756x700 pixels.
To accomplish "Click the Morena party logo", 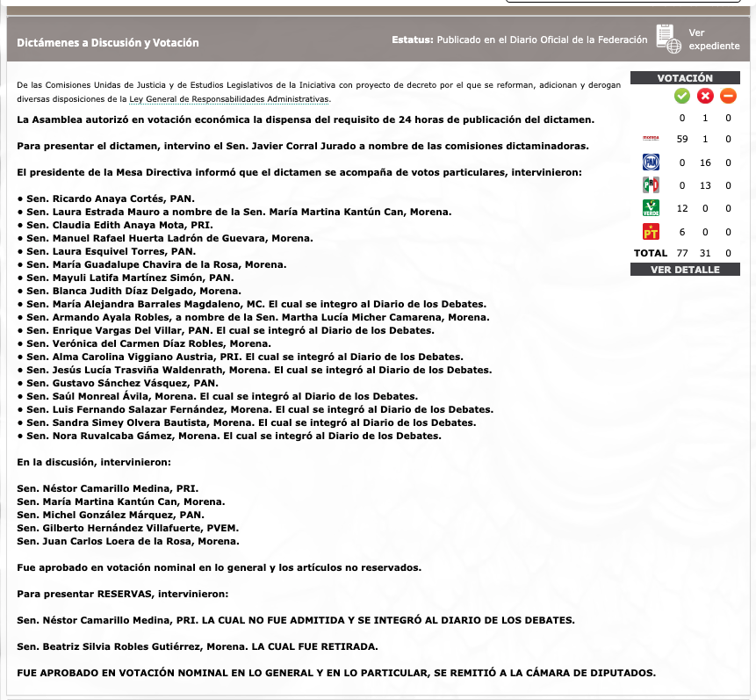I will (x=651, y=139).
